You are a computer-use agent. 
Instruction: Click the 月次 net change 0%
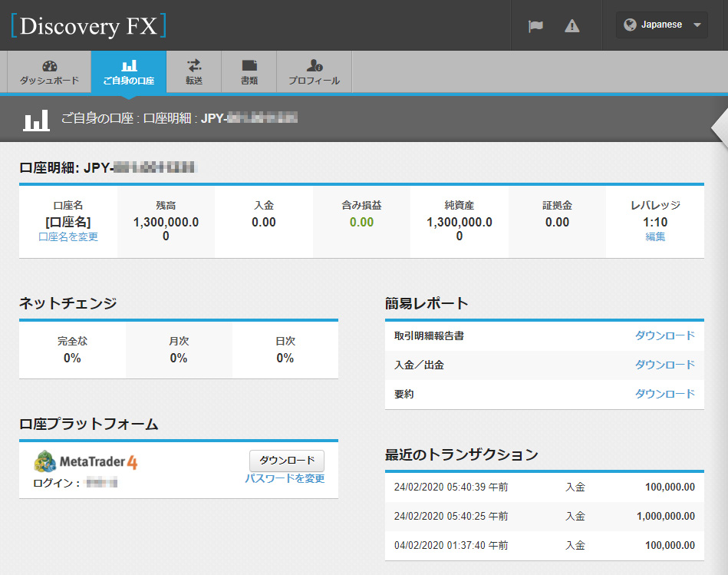coord(179,358)
